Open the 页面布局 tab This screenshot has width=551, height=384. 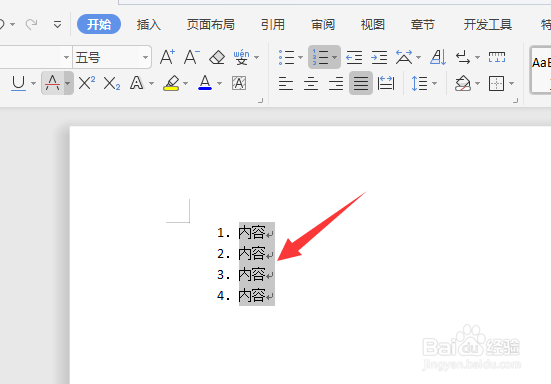point(210,24)
